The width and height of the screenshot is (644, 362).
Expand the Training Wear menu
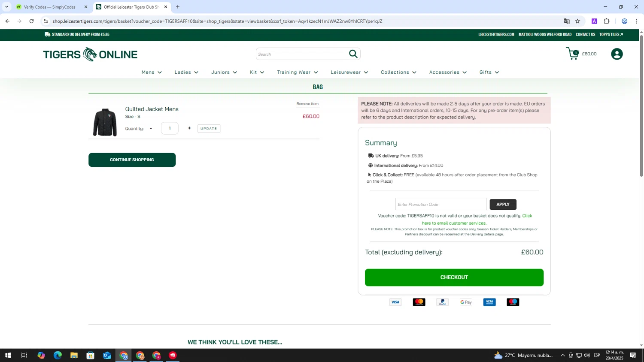pyautogui.click(x=298, y=72)
